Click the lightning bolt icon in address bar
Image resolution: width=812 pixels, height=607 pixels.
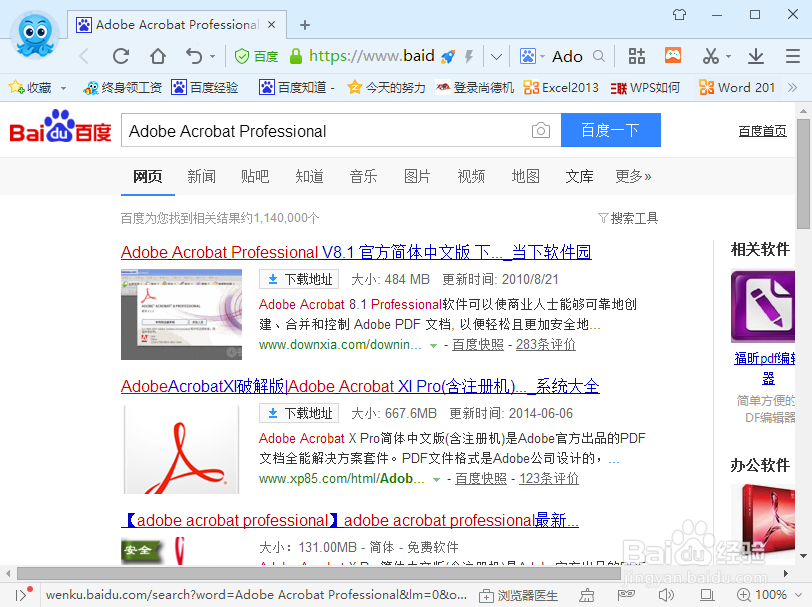click(469, 56)
